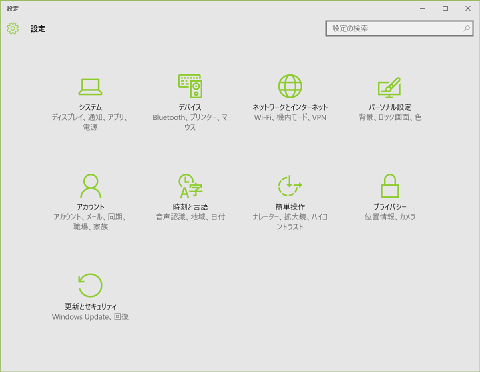Click the Settings gear icon in header
Image resolution: width=480 pixels, height=372 pixels.
pyautogui.click(x=13, y=28)
